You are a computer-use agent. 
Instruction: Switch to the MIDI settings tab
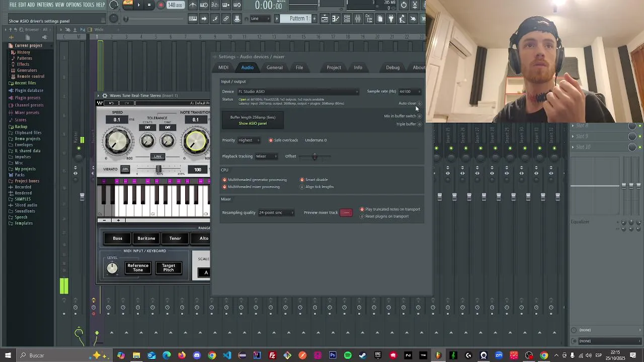[x=223, y=67]
